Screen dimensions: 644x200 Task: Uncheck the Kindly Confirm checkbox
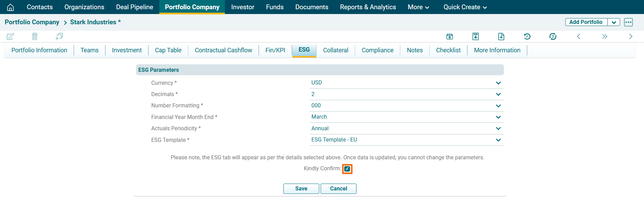pos(347,169)
